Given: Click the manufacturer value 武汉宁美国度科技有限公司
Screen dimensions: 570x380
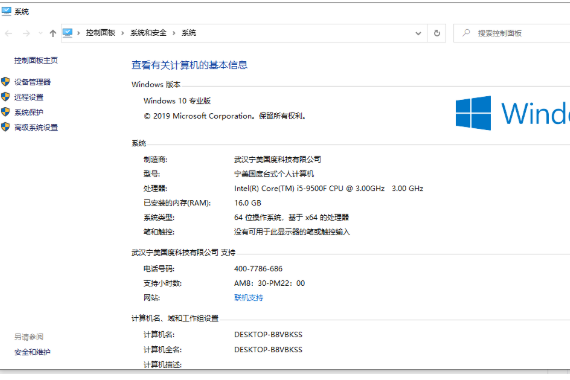Looking at the screenshot, I should point(278,159).
